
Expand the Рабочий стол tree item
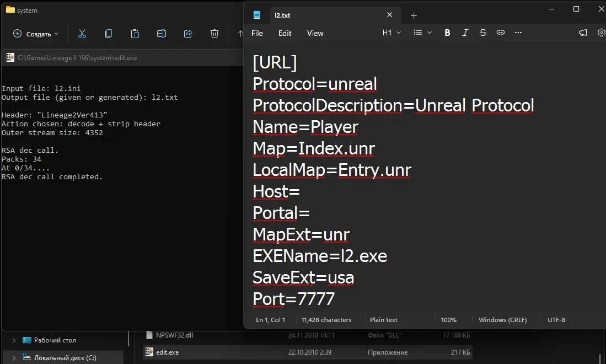pyautogui.click(x=14, y=340)
